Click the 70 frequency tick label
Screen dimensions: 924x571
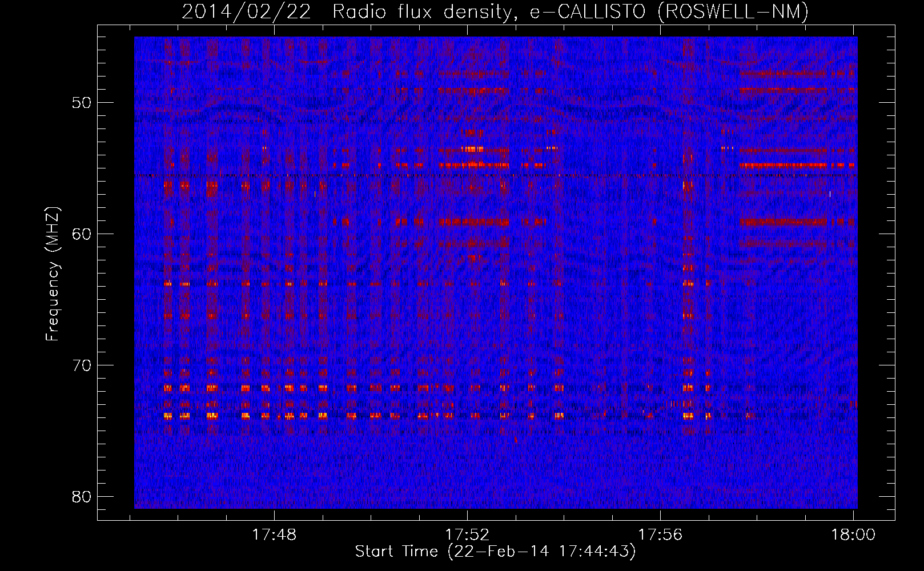click(82, 365)
